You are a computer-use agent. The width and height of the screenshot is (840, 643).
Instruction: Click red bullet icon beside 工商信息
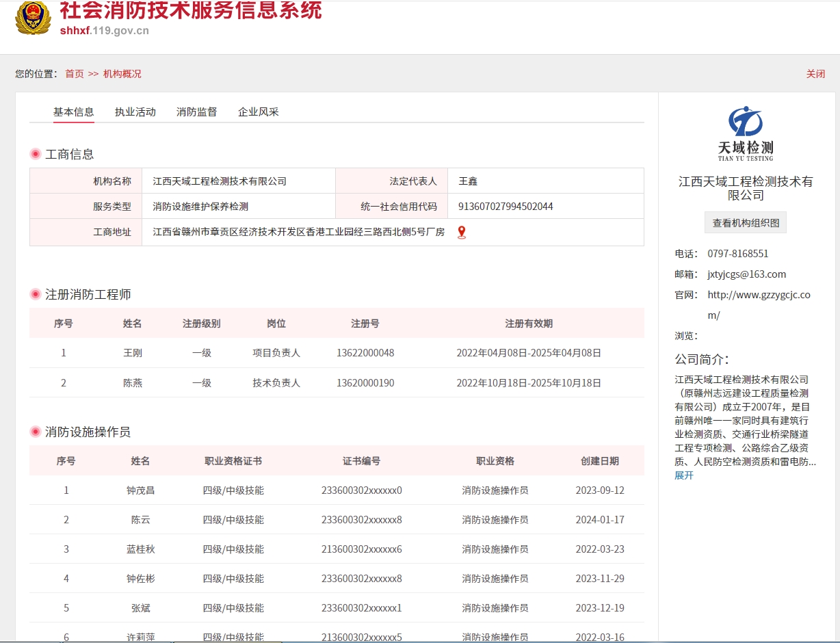(x=36, y=154)
